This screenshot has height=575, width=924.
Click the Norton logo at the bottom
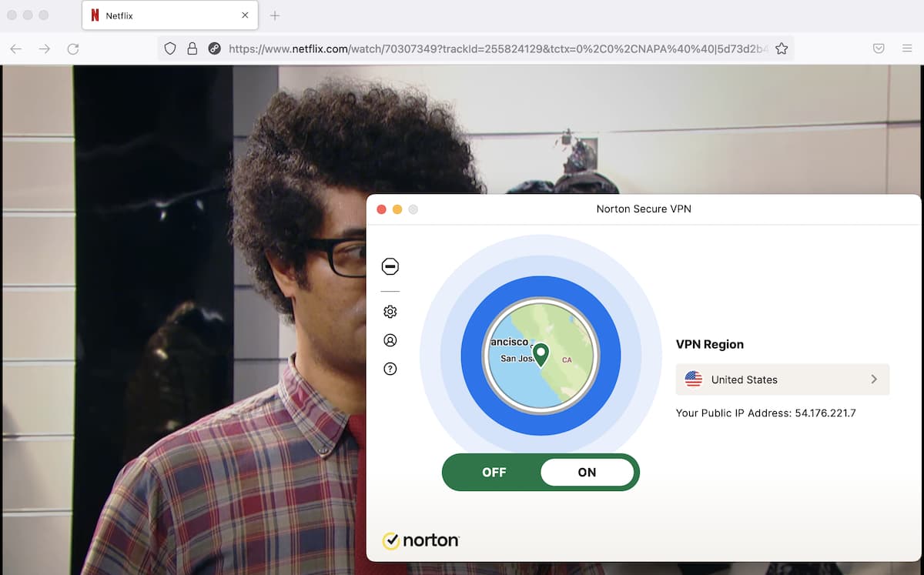[x=420, y=540]
